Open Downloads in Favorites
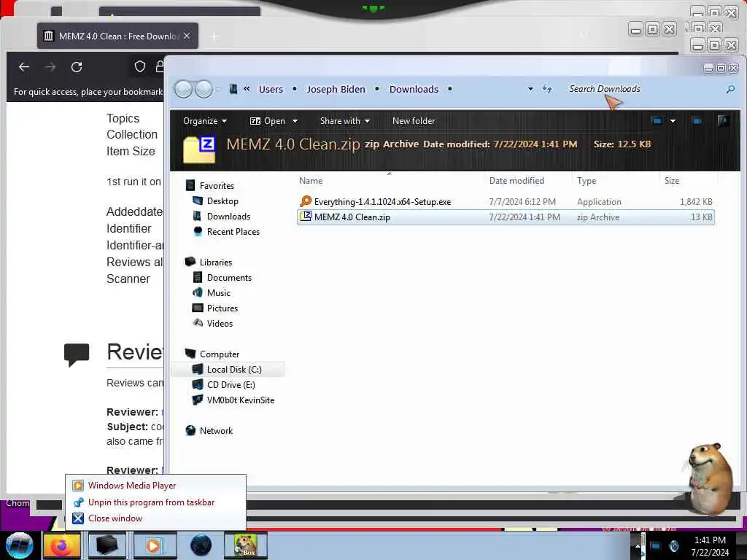The height and width of the screenshot is (560, 747). click(228, 216)
